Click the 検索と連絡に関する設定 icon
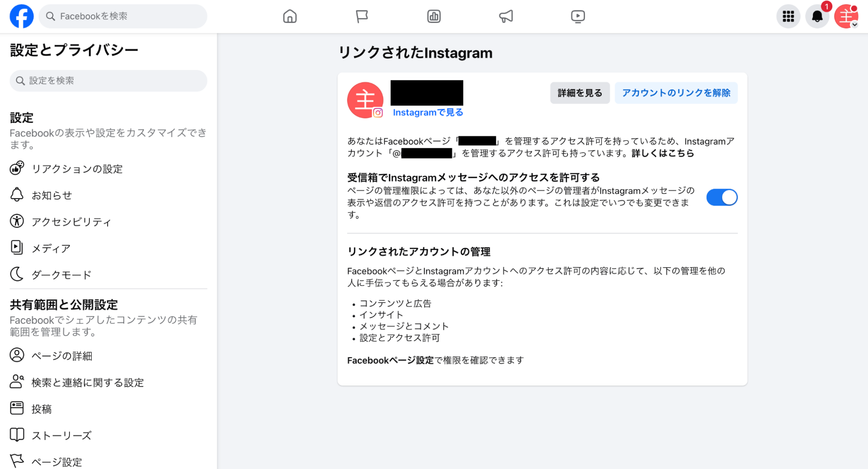The height and width of the screenshot is (469, 868). coord(17,382)
